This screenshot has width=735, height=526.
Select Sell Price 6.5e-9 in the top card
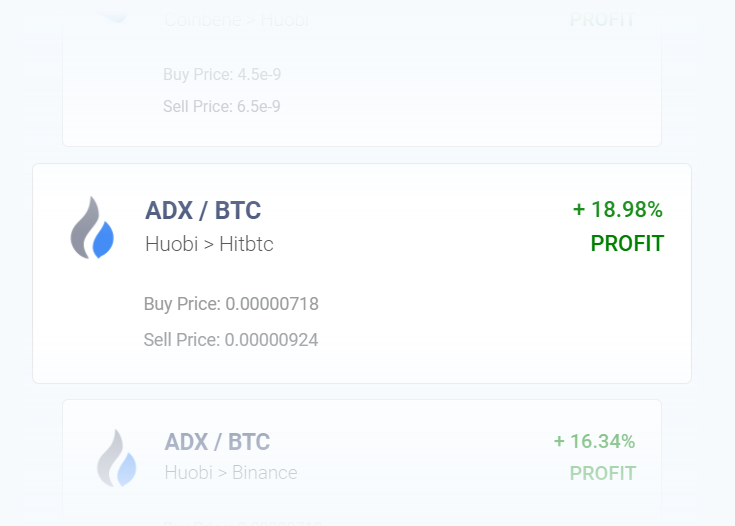[x=222, y=106]
